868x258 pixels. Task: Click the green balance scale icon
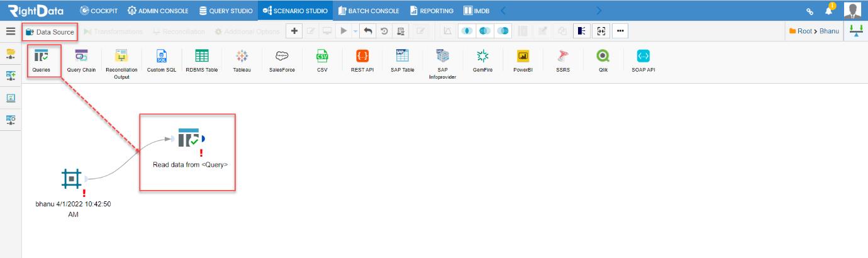(x=856, y=31)
